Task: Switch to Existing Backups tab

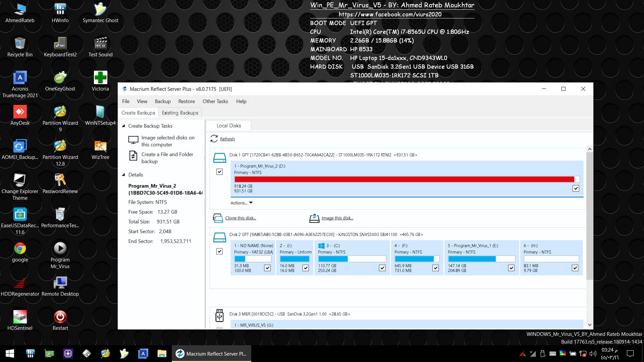Action: 180,113
